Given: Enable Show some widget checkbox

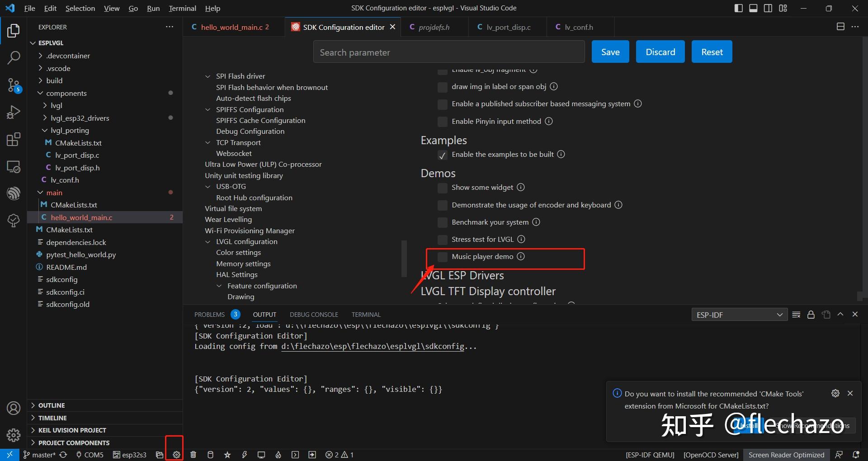Looking at the screenshot, I should coord(443,188).
